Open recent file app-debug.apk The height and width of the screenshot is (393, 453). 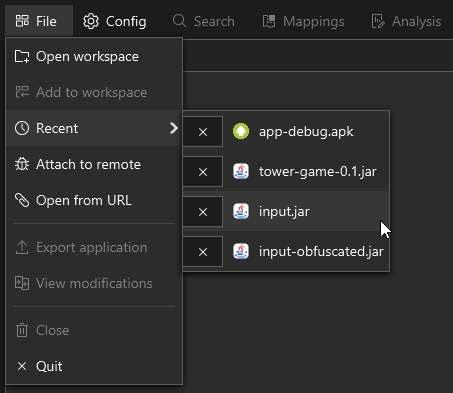(x=306, y=132)
